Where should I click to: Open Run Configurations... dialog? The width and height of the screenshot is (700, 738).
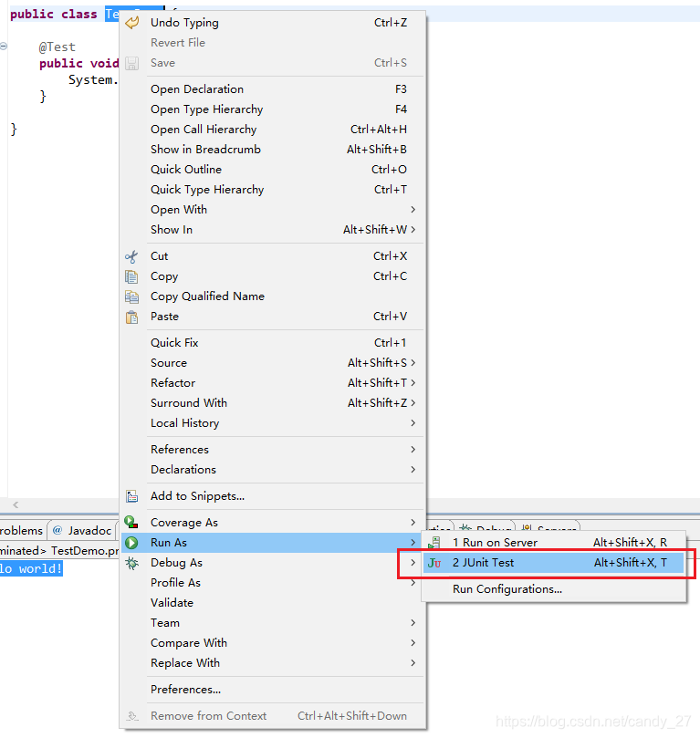(554, 589)
